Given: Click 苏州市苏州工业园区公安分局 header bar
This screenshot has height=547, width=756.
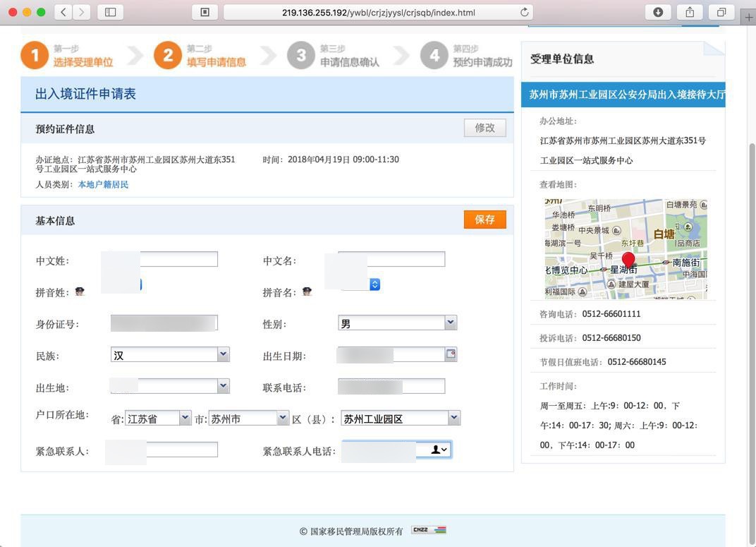Looking at the screenshot, I should click(623, 95).
